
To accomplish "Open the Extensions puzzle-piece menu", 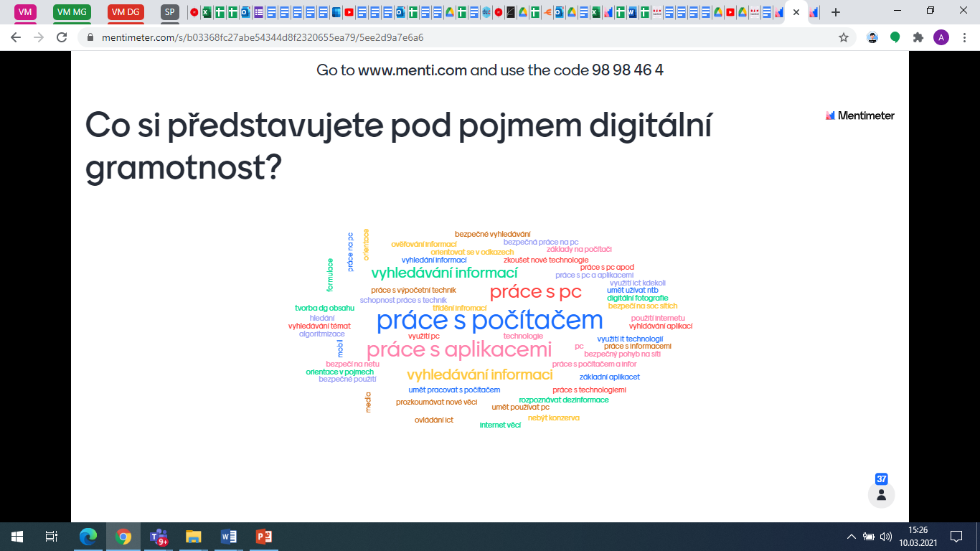I will (918, 37).
